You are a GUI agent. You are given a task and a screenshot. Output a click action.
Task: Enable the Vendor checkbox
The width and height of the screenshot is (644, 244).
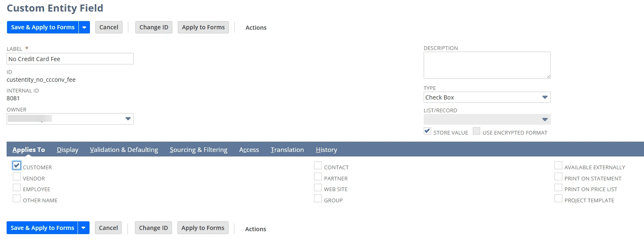click(17, 177)
